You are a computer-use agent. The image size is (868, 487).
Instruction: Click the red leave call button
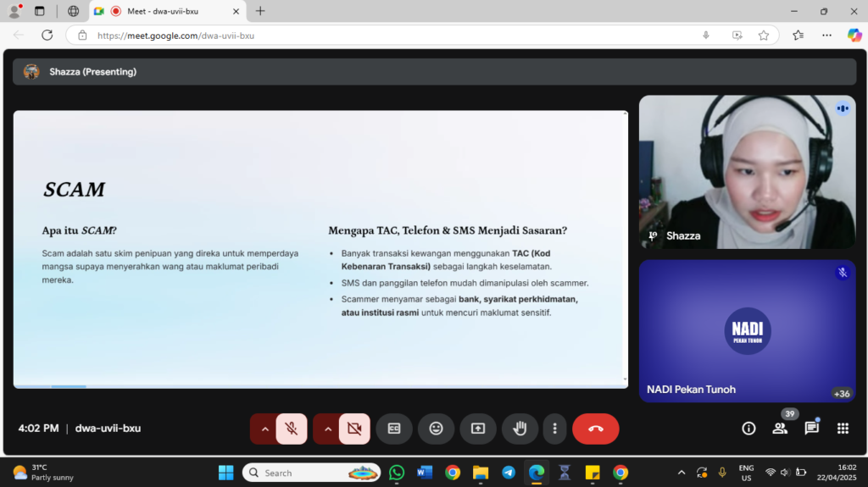pyautogui.click(x=595, y=429)
